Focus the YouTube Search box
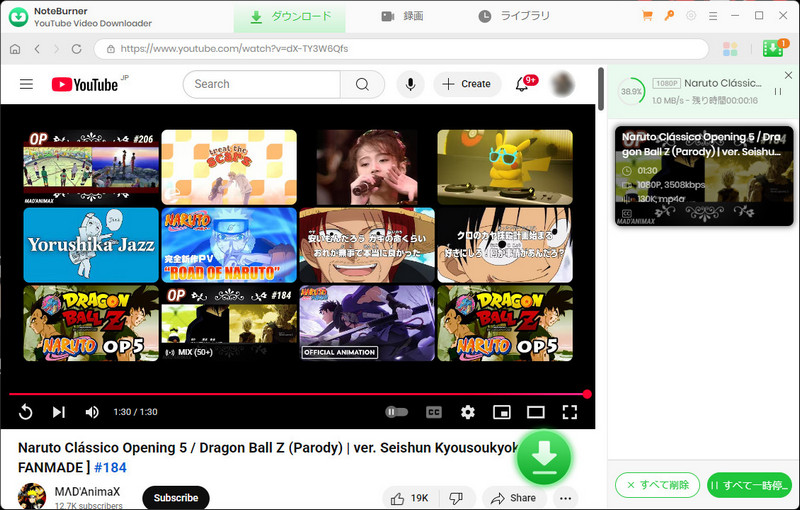 pyautogui.click(x=261, y=84)
